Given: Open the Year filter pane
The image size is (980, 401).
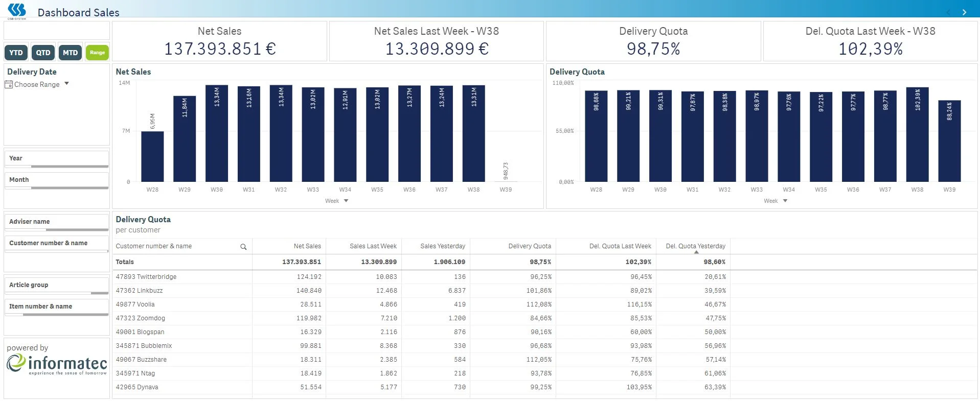Looking at the screenshot, I should pyautogui.click(x=56, y=158).
